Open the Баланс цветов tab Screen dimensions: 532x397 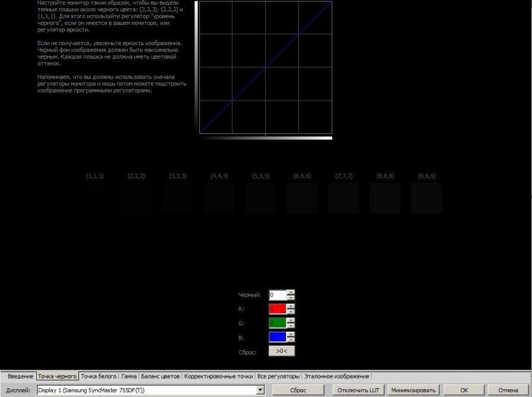(160, 376)
